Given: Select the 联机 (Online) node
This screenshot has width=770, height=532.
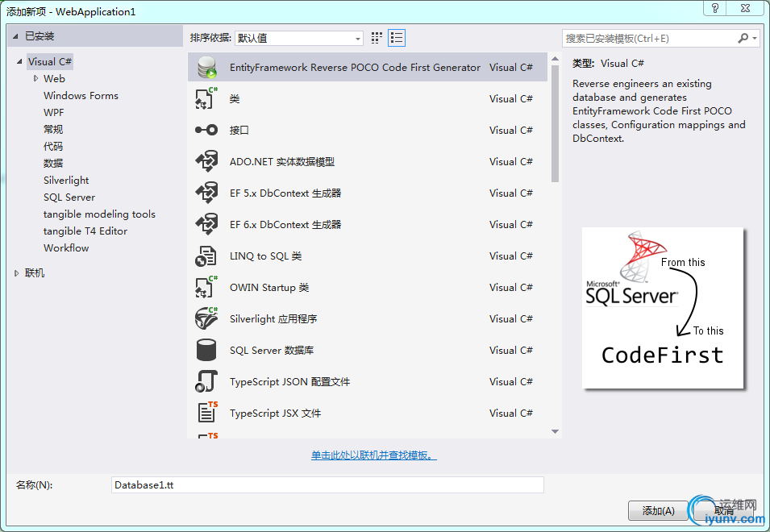Looking at the screenshot, I should (35, 273).
